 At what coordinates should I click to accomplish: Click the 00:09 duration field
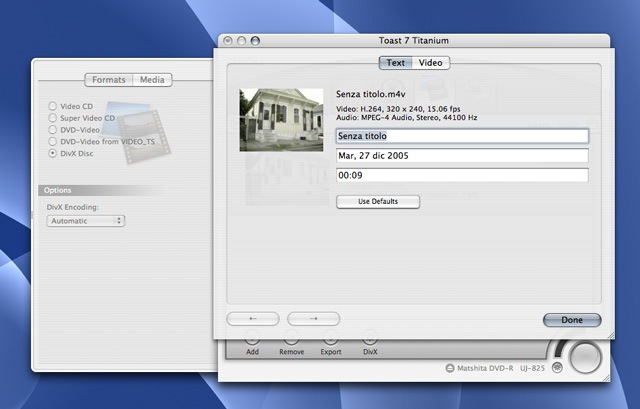pos(462,175)
